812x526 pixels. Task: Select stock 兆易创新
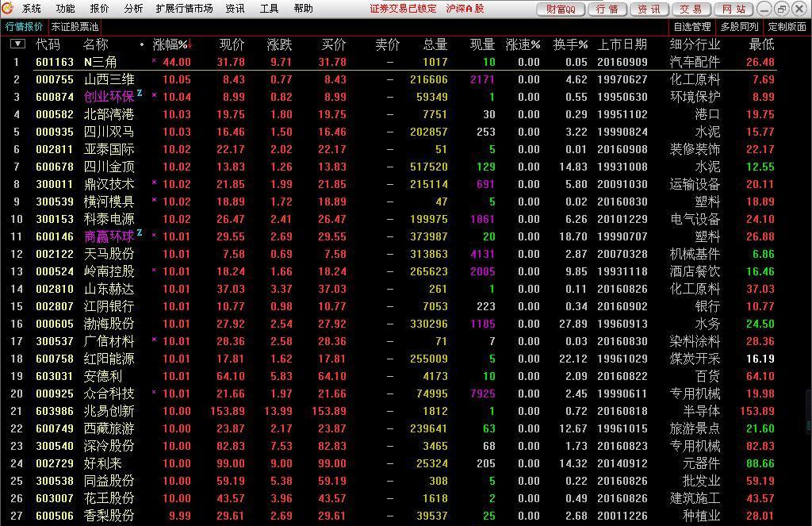click(x=109, y=412)
